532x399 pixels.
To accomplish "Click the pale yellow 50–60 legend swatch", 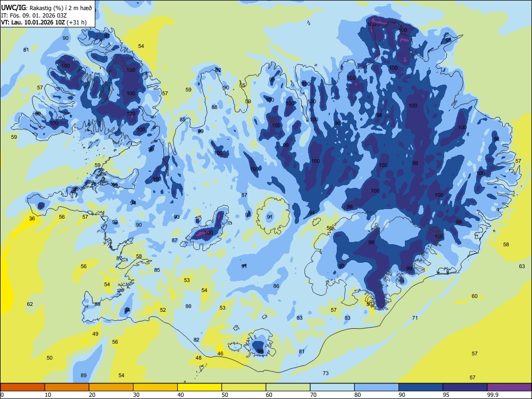I will pos(244,387).
